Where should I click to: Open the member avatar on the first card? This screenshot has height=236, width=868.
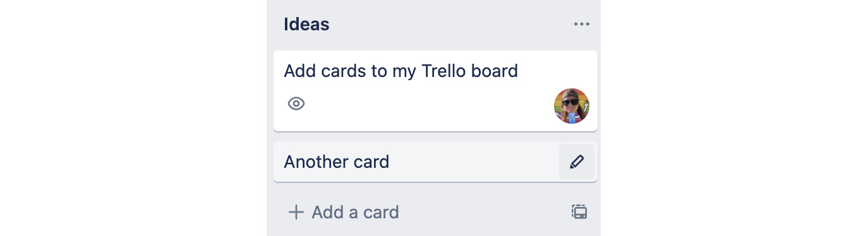(x=572, y=106)
